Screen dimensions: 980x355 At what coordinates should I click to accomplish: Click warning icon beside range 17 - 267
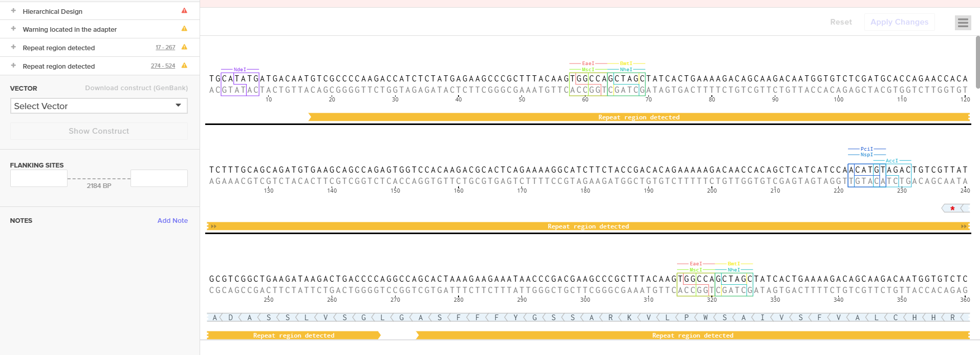pos(184,47)
